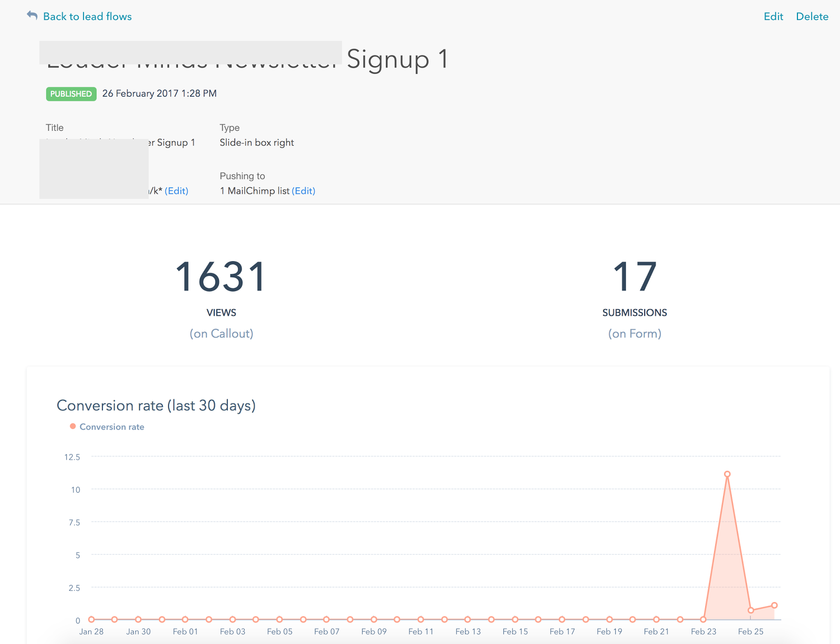Click the Delete link

812,16
